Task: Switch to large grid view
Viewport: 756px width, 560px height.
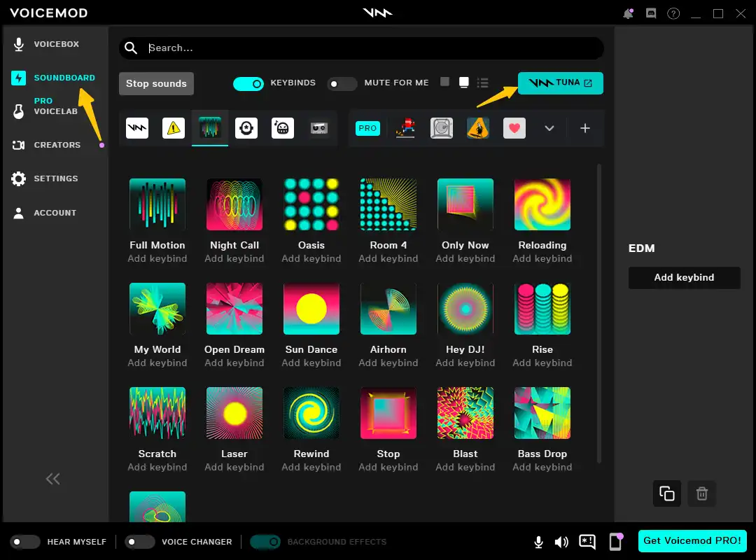Action: point(464,83)
